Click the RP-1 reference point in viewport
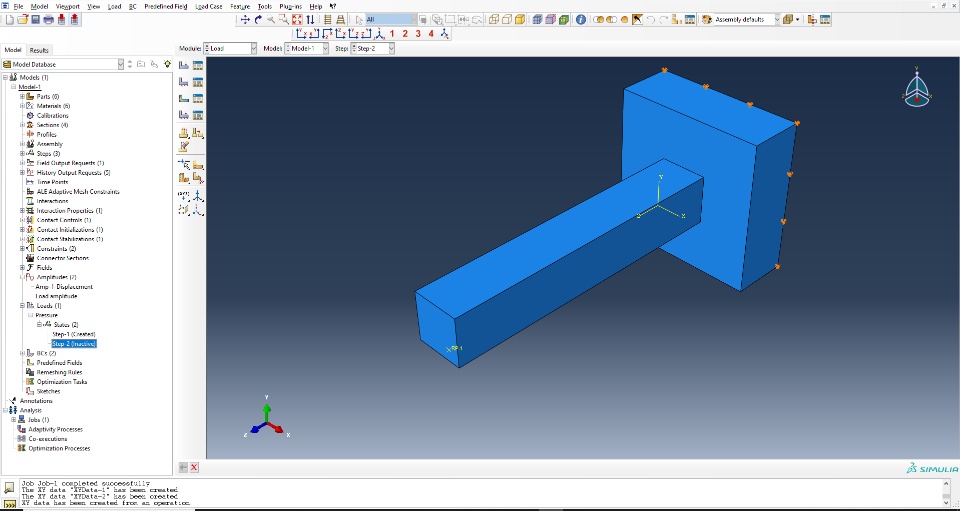The image size is (960, 511). (x=450, y=349)
